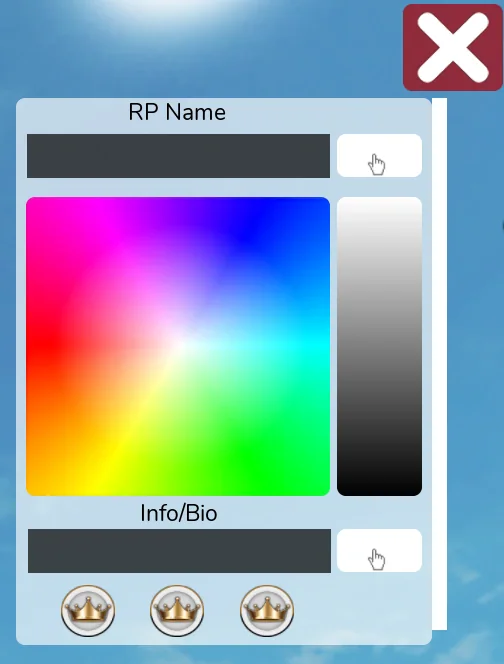
Task: Pick cyan in the color square
Action: 320,346
